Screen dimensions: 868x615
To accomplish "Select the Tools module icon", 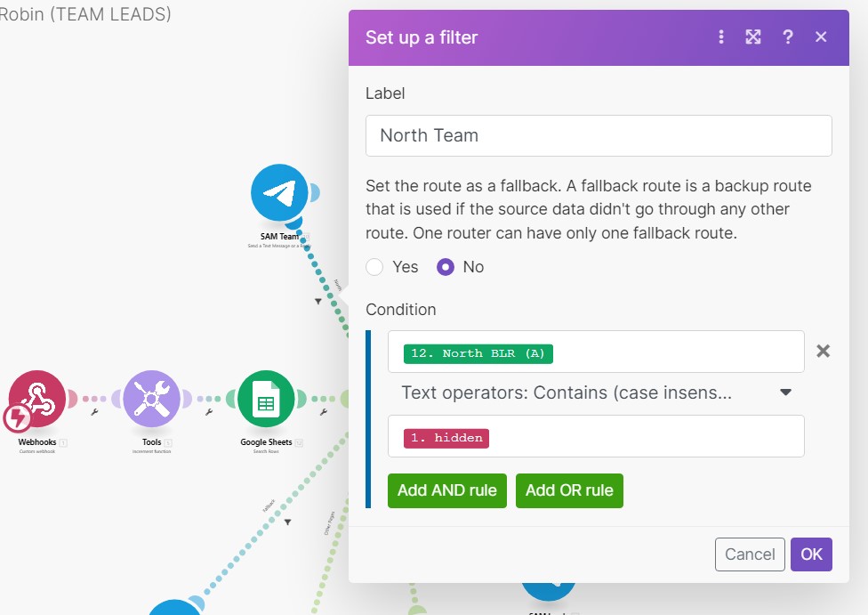I will click(x=151, y=398).
